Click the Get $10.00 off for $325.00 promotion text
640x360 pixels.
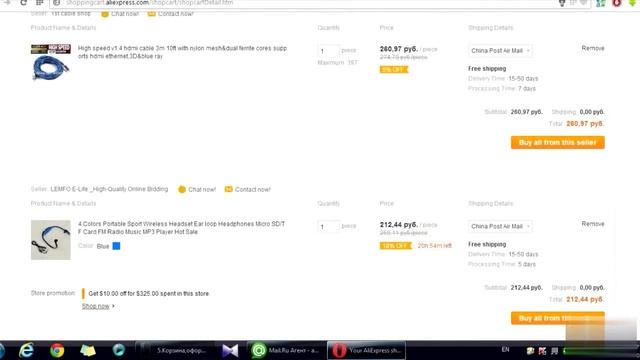[149, 293]
